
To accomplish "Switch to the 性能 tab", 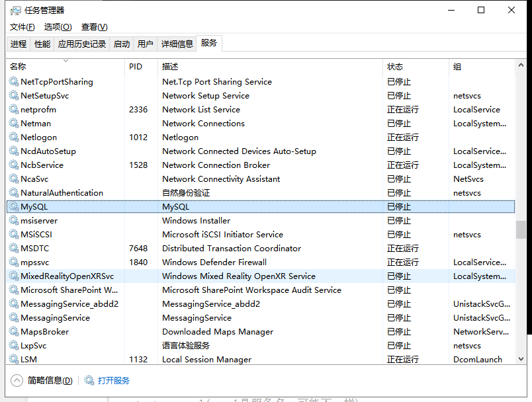I will click(x=42, y=43).
